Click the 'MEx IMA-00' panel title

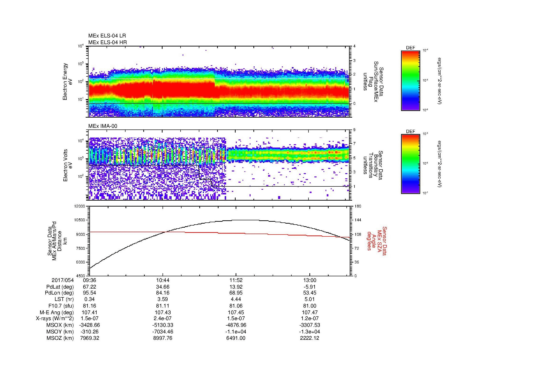pyautogui.click(x=103, y=126)
